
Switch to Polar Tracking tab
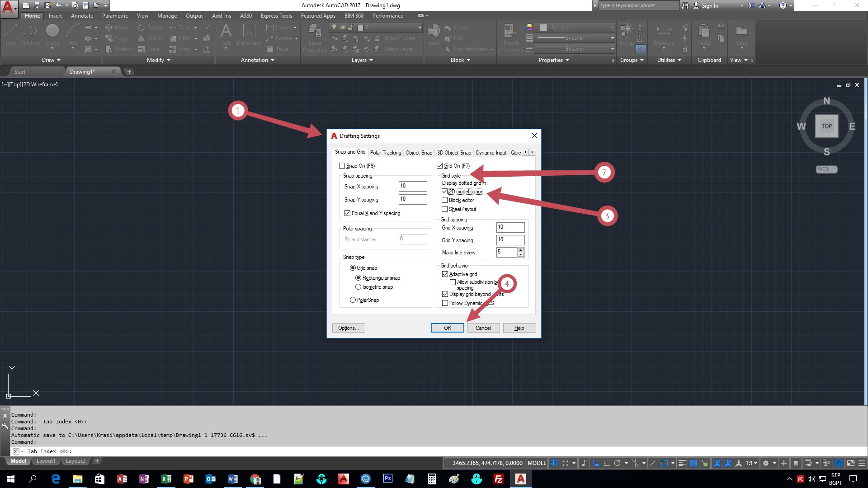pyautogui.click(x=386, y=153)
